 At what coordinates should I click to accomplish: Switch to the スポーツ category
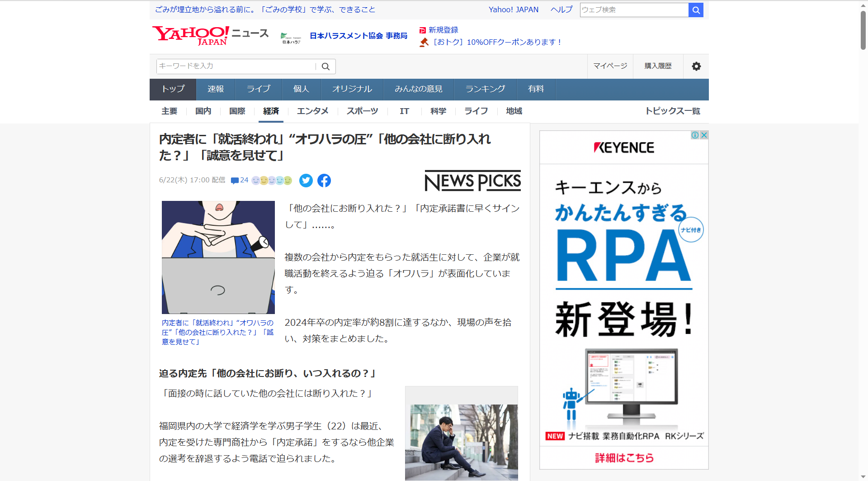(362, 111)
